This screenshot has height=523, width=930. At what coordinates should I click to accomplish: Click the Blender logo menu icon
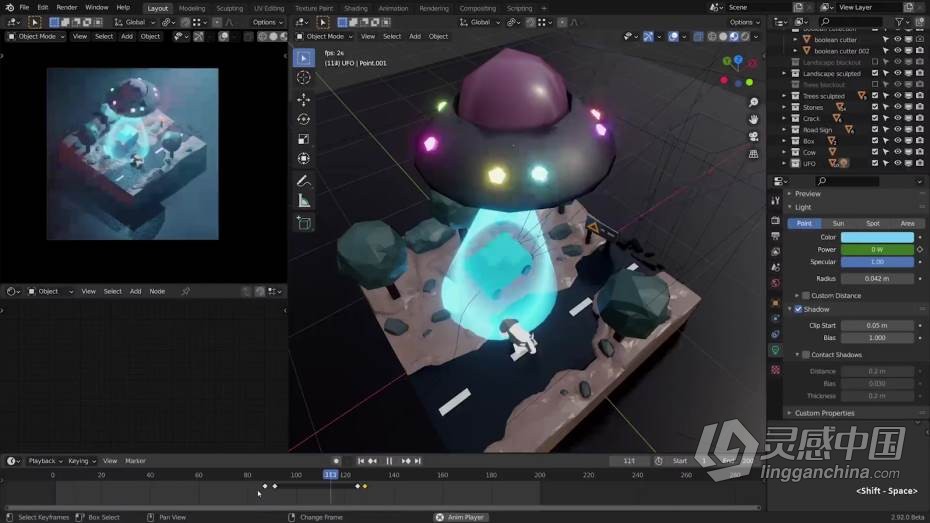coord(9,8)
